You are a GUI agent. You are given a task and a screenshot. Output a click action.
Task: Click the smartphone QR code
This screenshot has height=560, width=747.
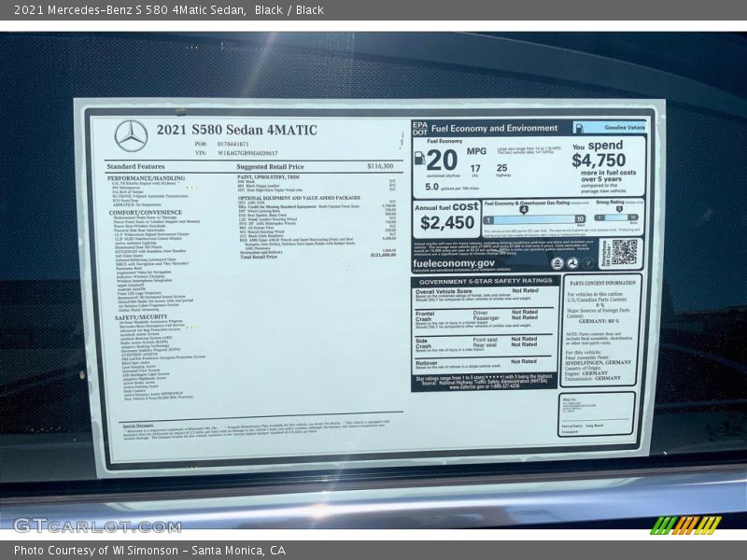tap(624, 252)
